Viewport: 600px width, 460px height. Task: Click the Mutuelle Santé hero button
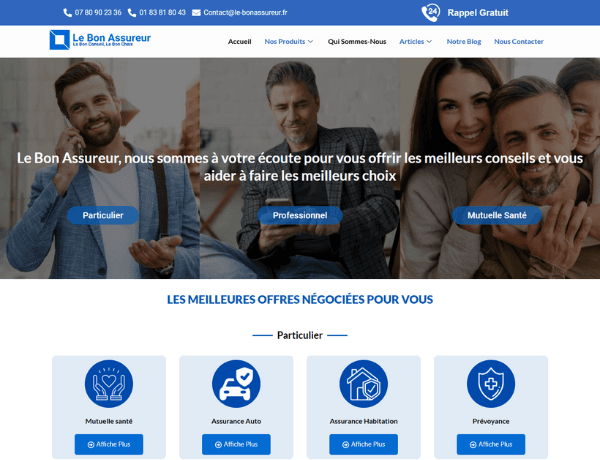point(497,215)
